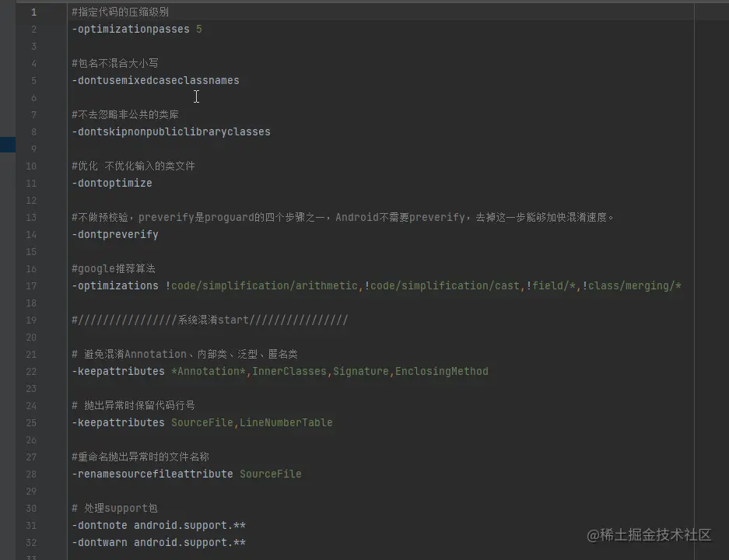This screenshot has width=729, height=560.
Task: Click the value 5 after optimizationpasses
Action: [199, 30]
